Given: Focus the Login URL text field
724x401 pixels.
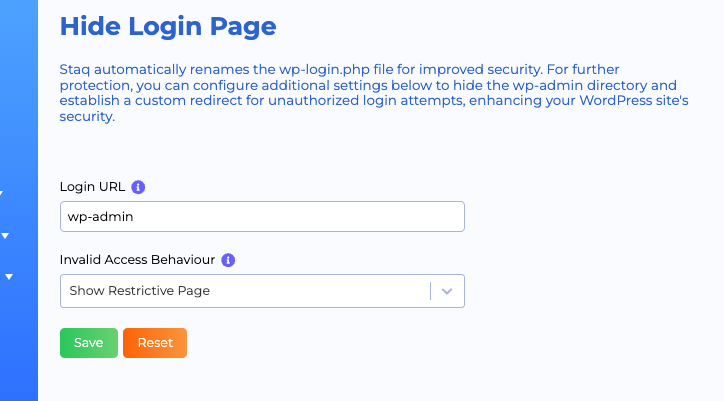Looking at the screenshot, I should [262, 217].
